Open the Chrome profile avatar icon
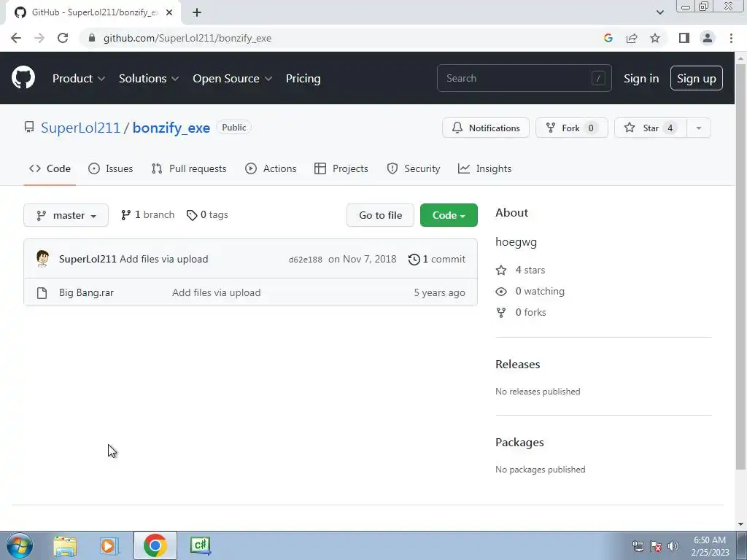 708,38
